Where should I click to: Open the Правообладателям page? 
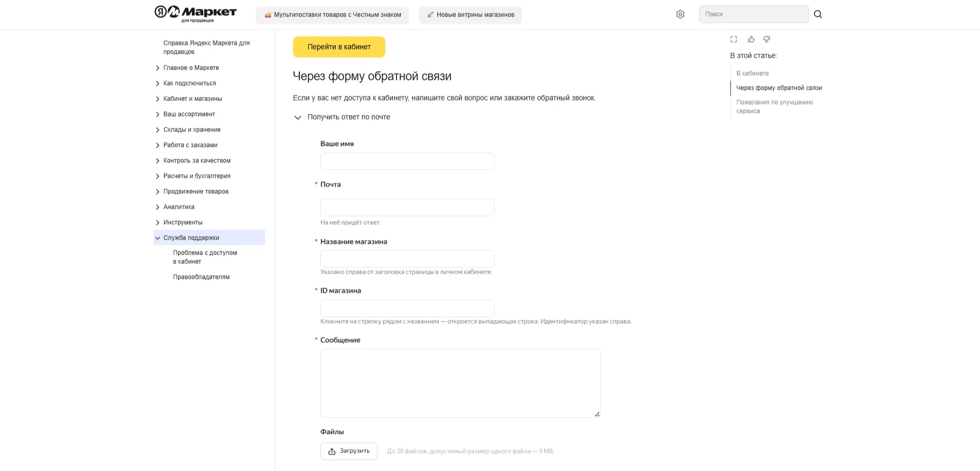[x=201, y=277]
